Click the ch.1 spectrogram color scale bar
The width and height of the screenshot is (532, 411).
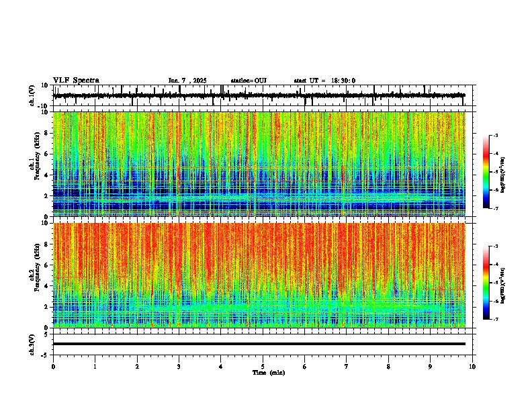[486, 172]
